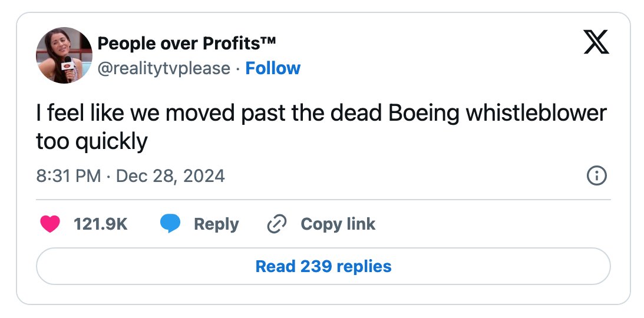Choose the Copy link text
644x318 pixels.
[338, 224]
